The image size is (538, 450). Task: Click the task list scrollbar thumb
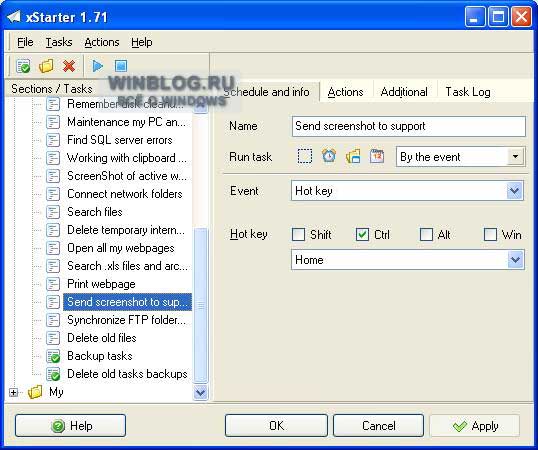(x=201, y=305)
